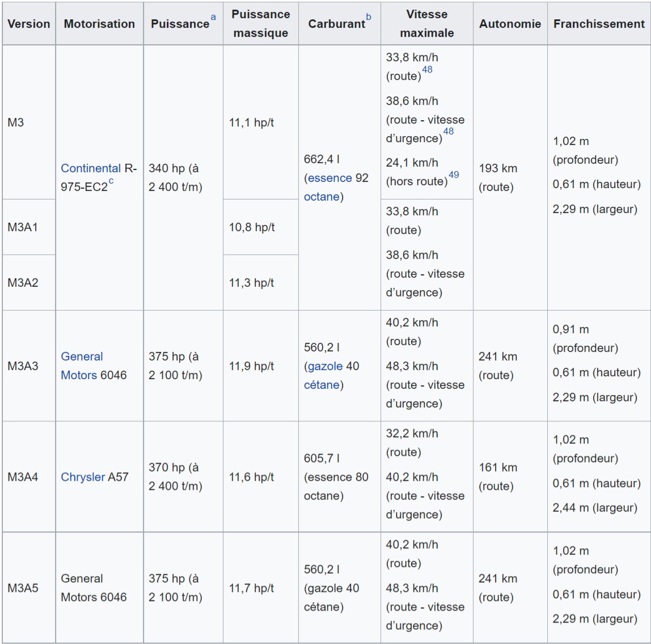
Task: Click the 'Franchissement' column header
Action: pos(599,24)
